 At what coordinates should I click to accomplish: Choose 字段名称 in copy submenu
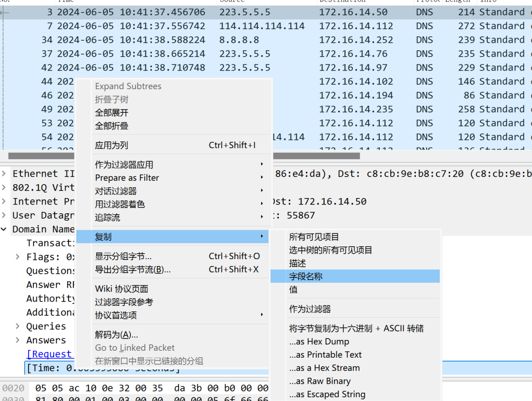coord(306,276)
